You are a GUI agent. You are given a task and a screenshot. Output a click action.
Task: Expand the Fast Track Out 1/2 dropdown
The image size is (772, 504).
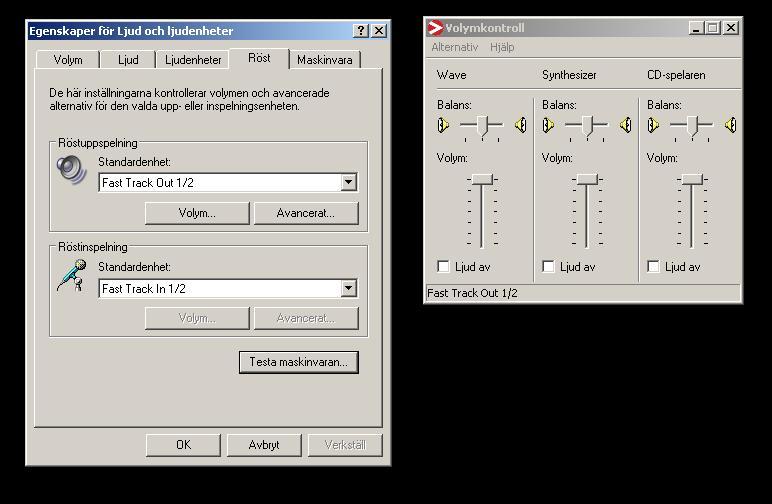coord(349,183)
